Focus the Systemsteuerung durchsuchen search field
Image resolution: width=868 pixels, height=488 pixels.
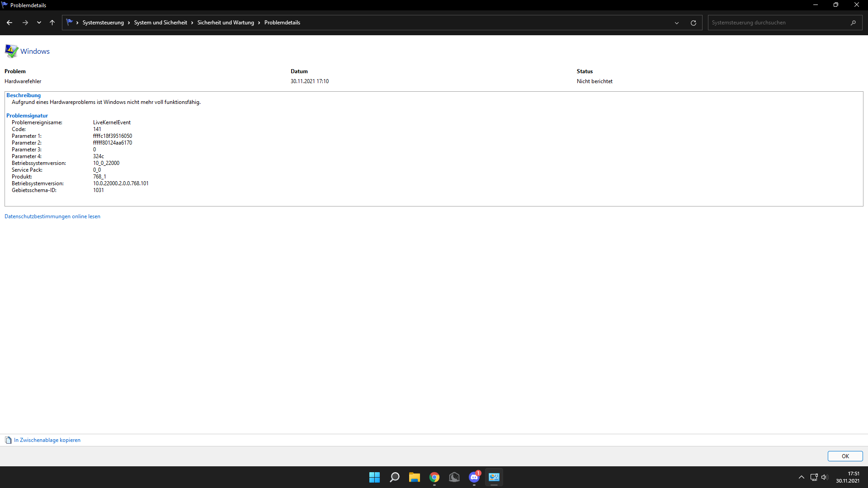pos(778,23)
